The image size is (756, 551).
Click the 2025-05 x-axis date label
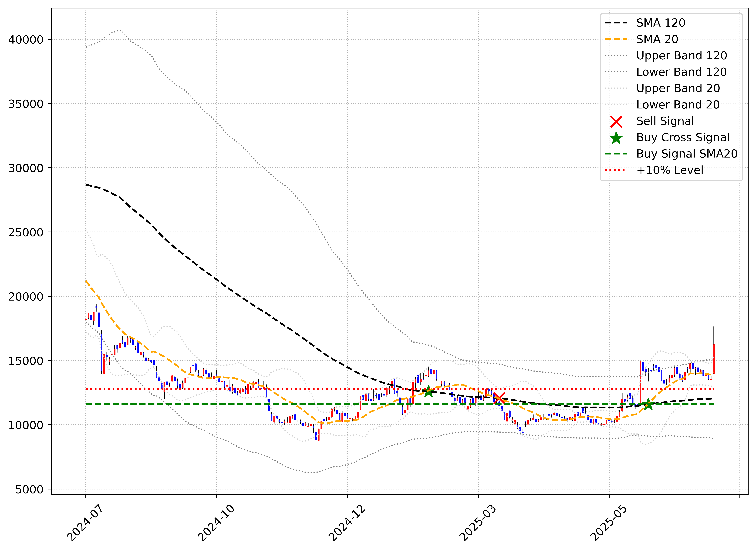608,523
